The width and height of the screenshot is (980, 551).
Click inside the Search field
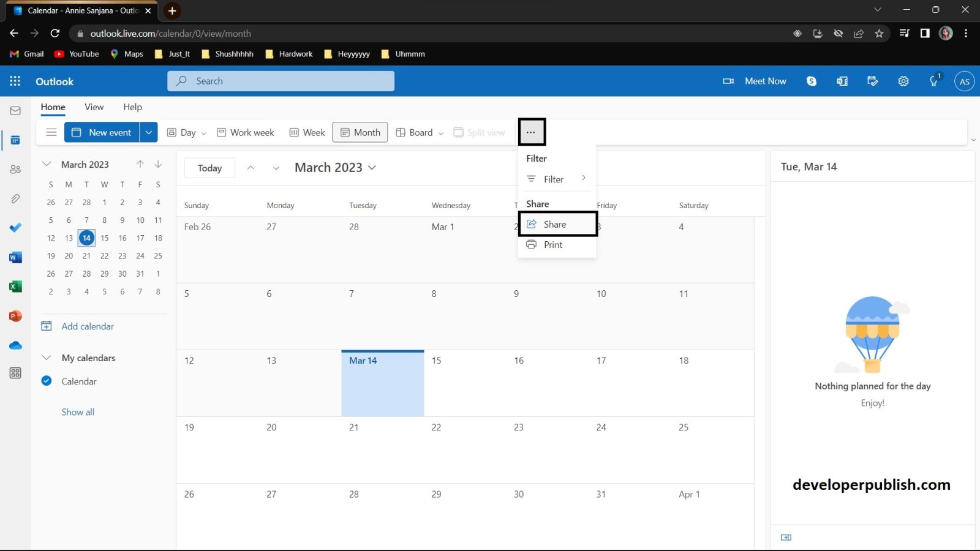[x=281, y=81]
